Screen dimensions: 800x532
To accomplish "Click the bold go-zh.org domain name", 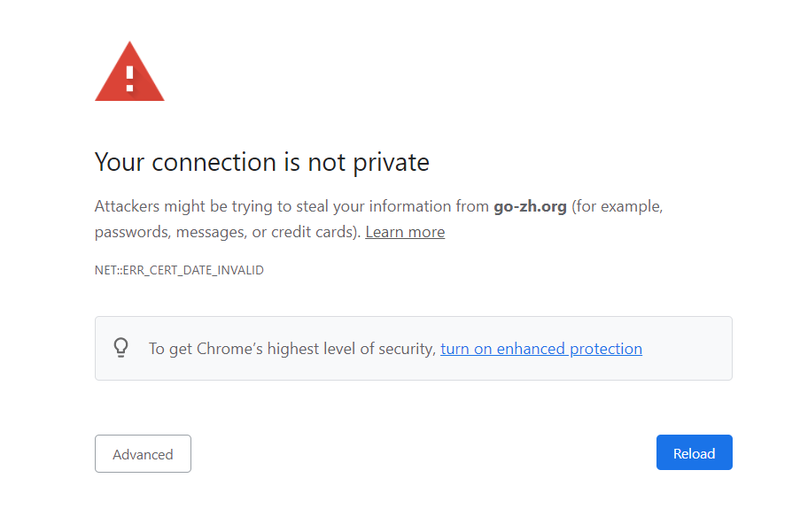I will (x=530, y=205).
